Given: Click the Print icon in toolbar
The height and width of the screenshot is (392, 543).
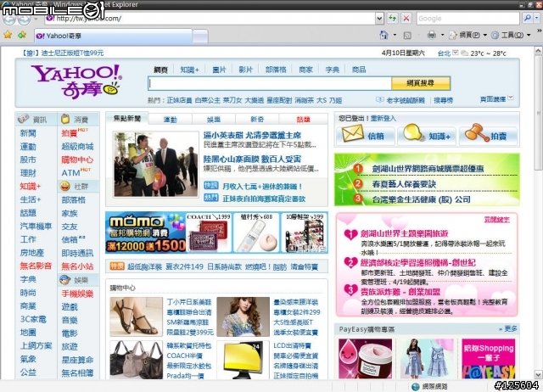Looking at the screenshot, I should 432,35.
